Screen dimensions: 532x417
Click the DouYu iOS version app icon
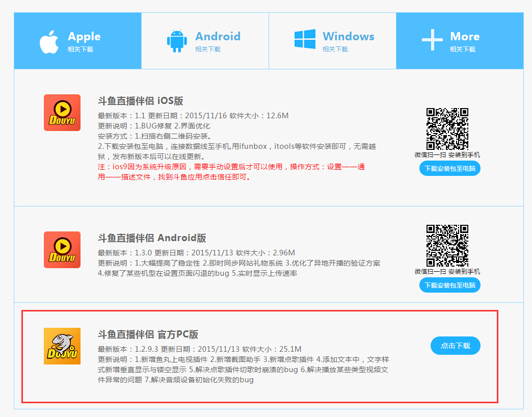(x=62, y=112)
